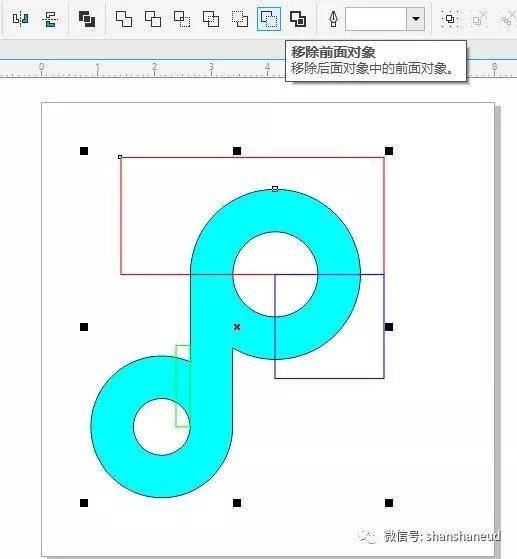Image resolution: width=517 pixels, height=559 pixels.
Task: Apply the Trim shaping icon
Action: point(153,19)
